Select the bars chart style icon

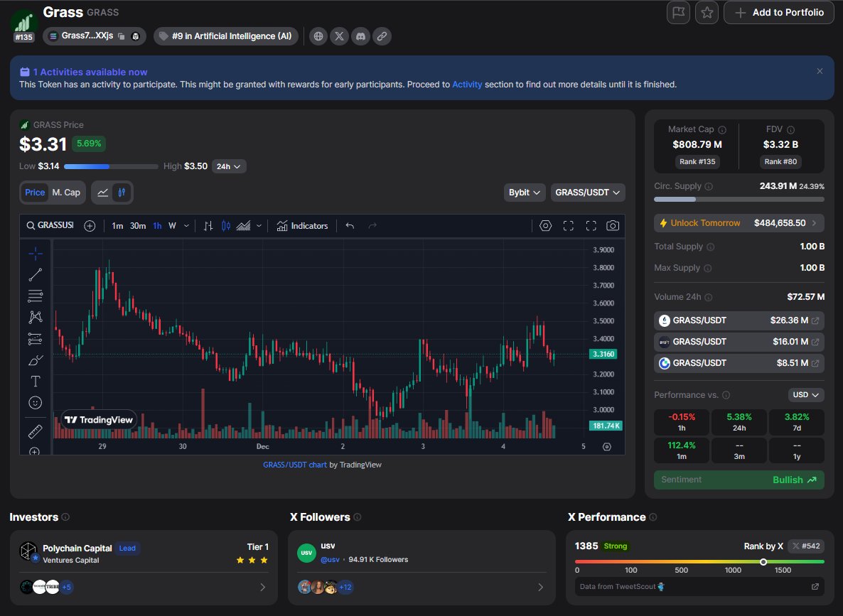coord(208,226)
